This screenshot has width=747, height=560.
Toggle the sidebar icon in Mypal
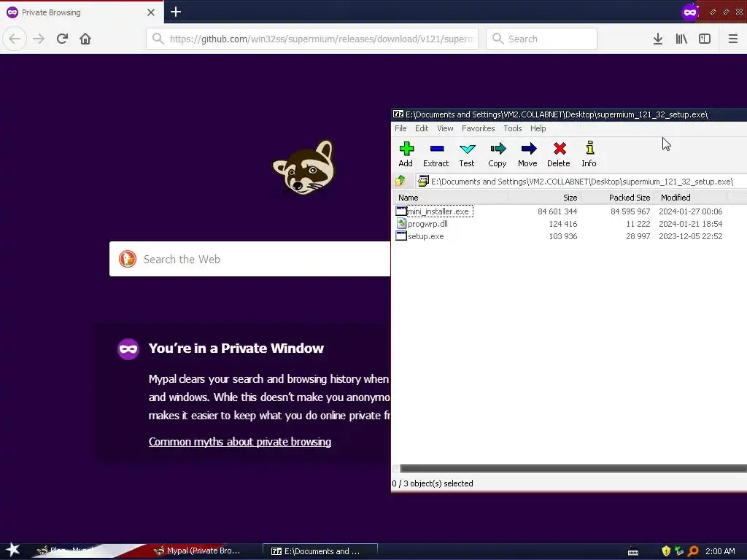[705, 39]
